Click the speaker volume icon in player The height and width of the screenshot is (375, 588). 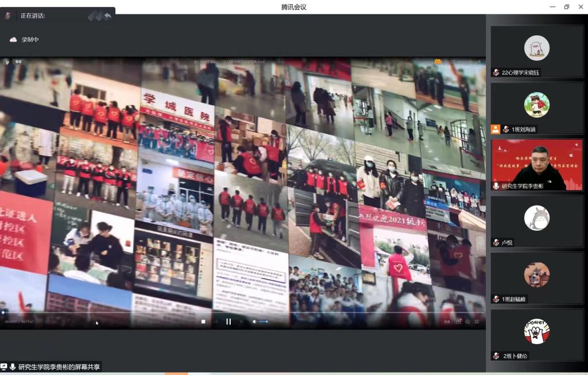254,322
